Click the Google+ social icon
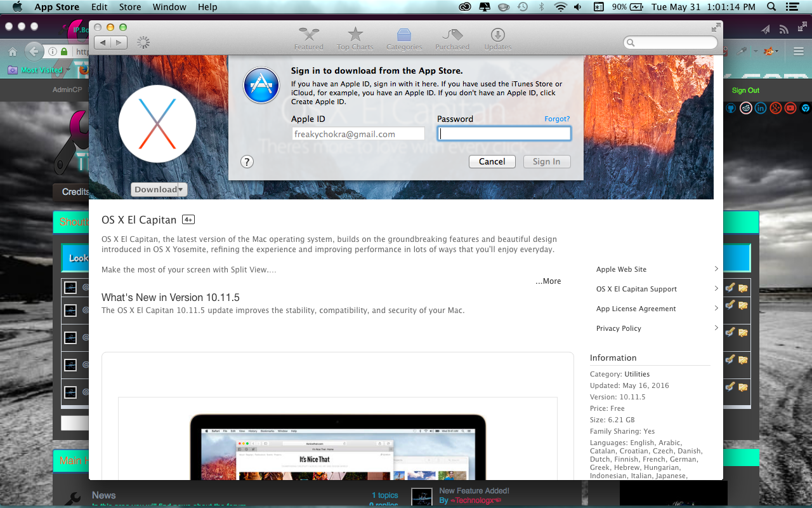 [x=775, y=108]
